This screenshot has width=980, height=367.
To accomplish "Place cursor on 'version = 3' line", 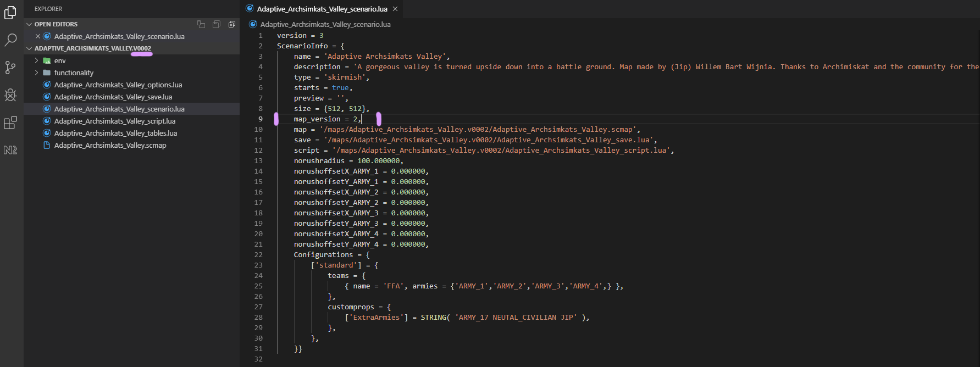I will pos(300,35).
